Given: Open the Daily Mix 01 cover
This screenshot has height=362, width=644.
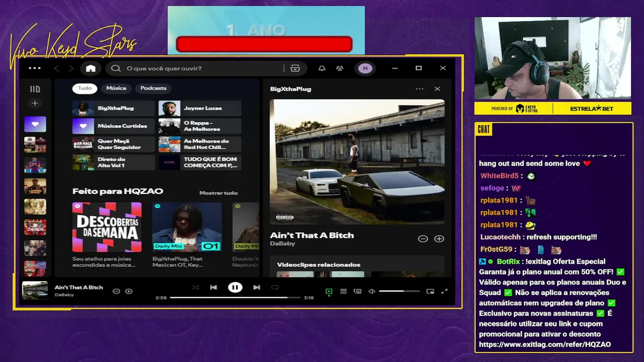Looking at the screenshot, I should (x=187, y=227).
